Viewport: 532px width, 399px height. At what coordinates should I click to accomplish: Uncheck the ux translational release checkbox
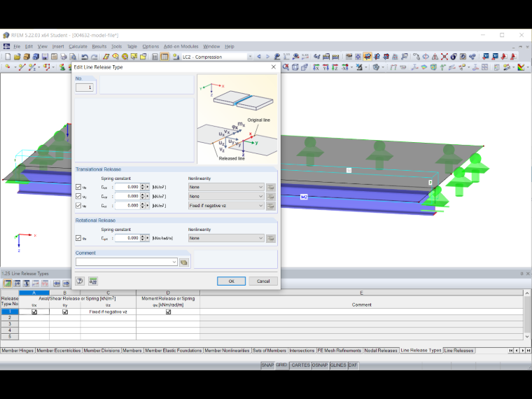coord(78,187)
